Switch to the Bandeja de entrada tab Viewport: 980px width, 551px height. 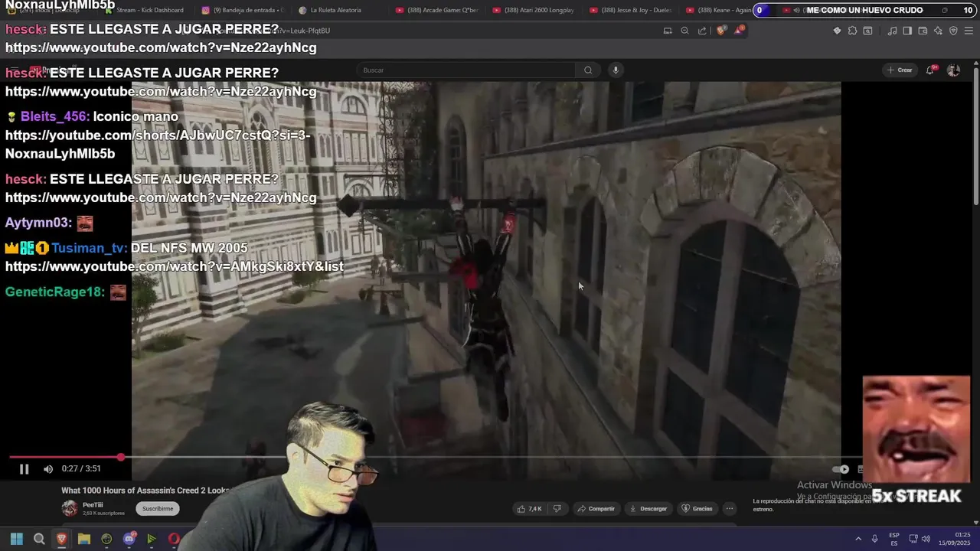tap(243, 10)
